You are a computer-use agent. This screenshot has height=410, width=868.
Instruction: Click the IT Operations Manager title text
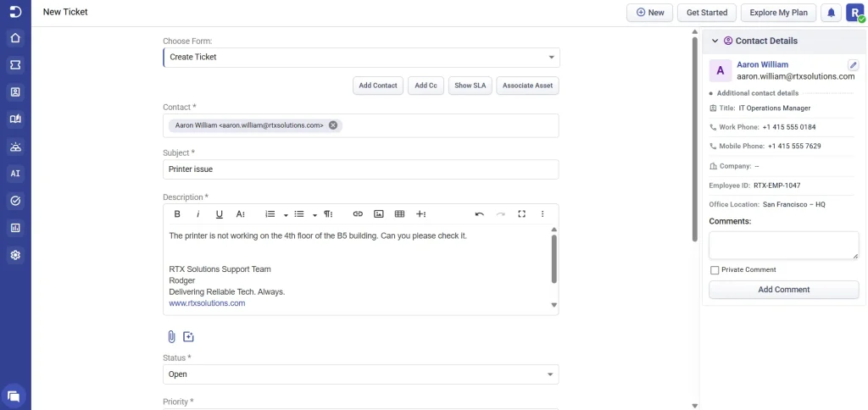pyautogui.click(x=775, y=108)
